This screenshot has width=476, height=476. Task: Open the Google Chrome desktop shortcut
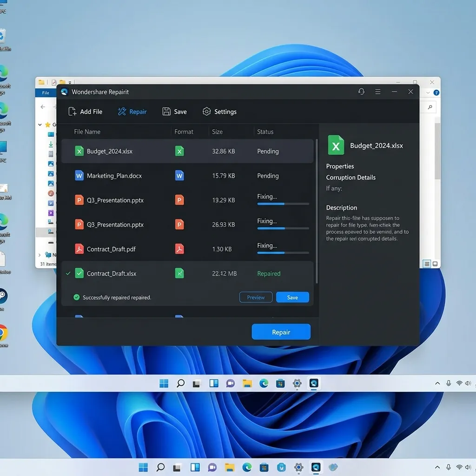pos(3,333)
